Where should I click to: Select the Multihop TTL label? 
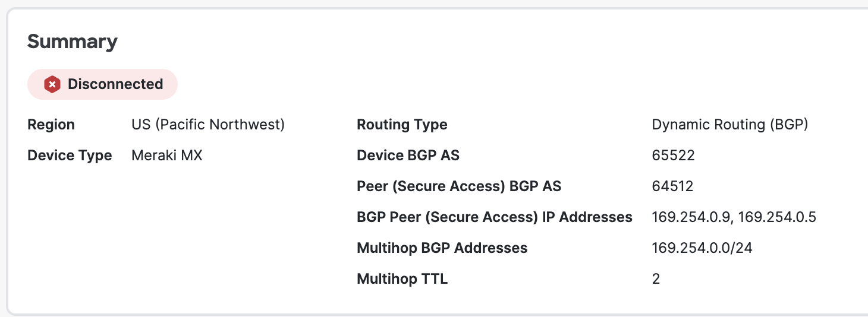pyautogui.click(x=402, y=279)
